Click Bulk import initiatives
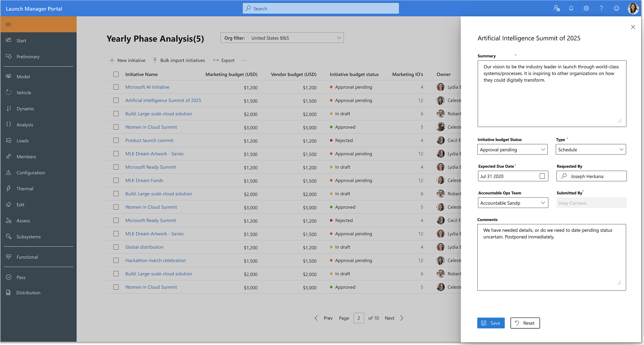The width and height of the screenshot is (644, 345). click(179, 60)
